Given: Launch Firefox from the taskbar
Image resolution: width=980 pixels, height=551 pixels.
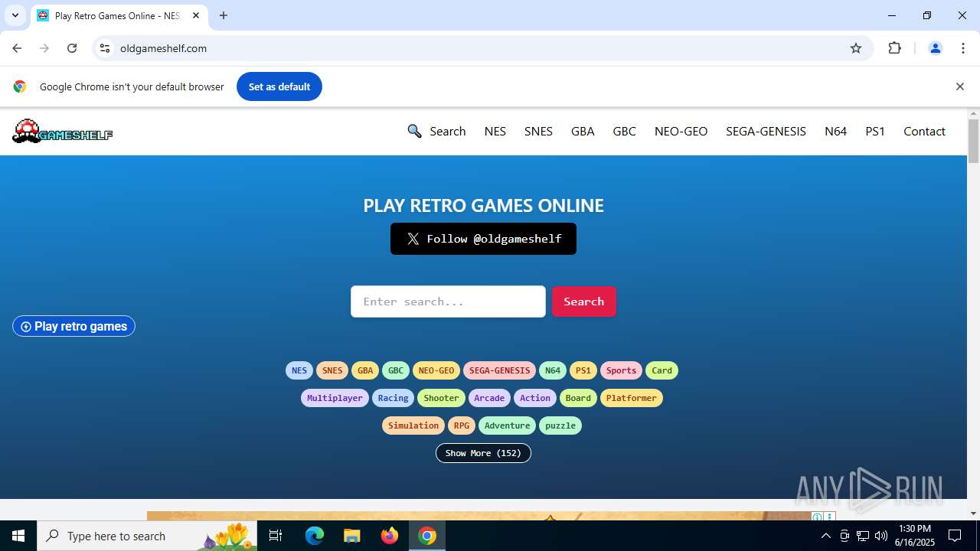Looking at the screenshot, I should click(390, 536).
